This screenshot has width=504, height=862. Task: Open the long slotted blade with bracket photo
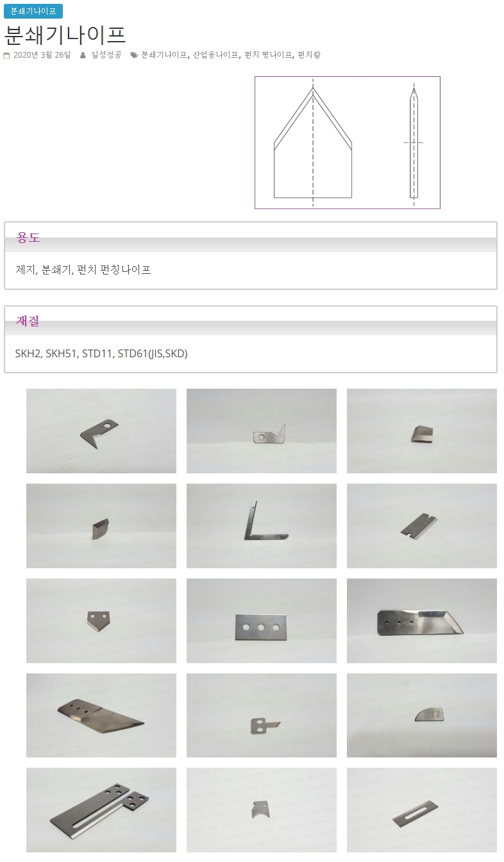(101, 810)
